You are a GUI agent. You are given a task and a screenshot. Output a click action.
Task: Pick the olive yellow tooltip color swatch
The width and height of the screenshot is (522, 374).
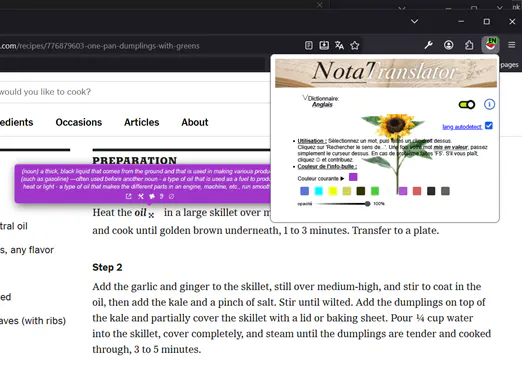click(x=347, y=191)
